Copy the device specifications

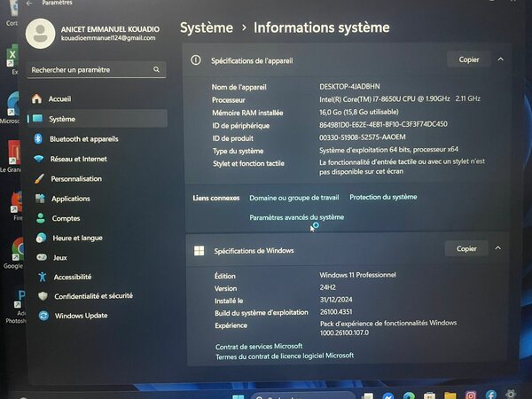tap(467, 59)
